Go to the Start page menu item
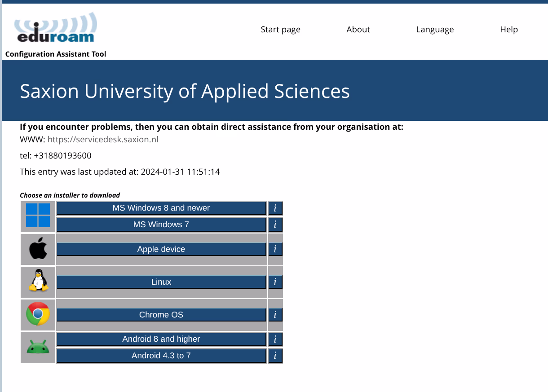 tap(281, 29)
